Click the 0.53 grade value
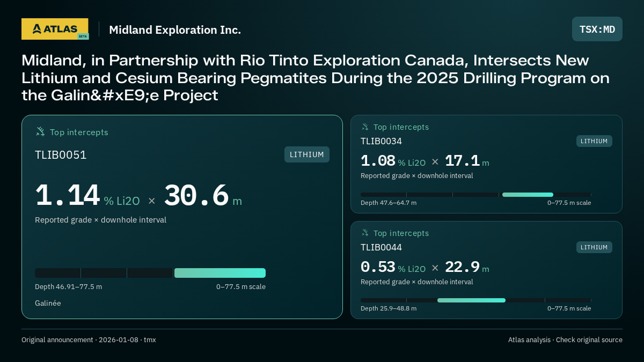Viewport: 644px width, 362px height. pyautogui.click(x=378, y=267)
